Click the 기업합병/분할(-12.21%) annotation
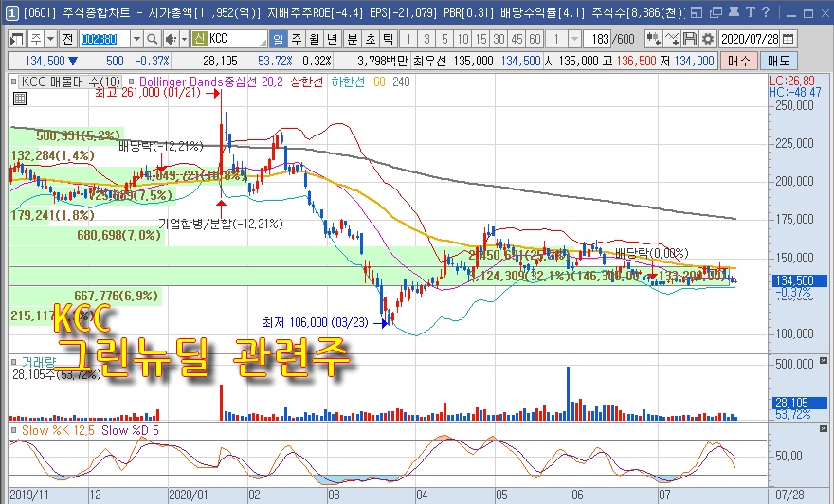 point(221,224)
